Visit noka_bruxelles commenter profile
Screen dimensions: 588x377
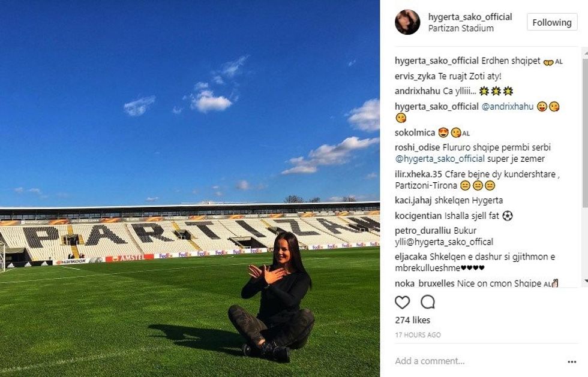pos(425,283)
